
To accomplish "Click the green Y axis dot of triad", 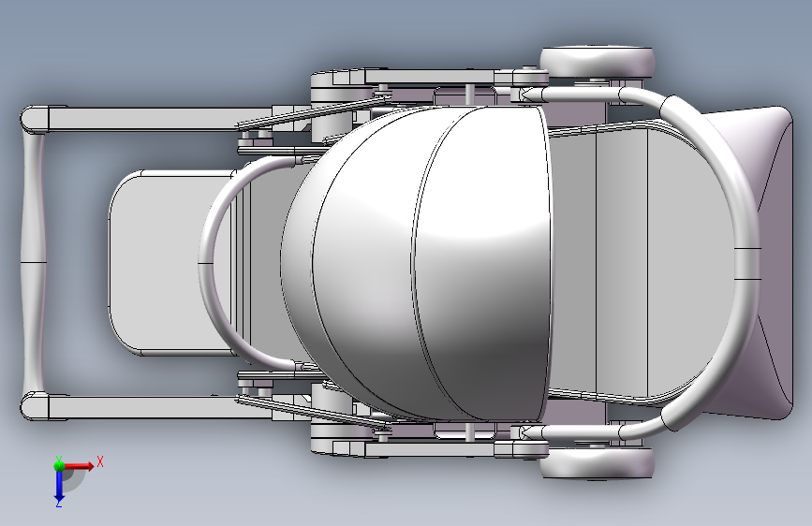I will 59,466.
